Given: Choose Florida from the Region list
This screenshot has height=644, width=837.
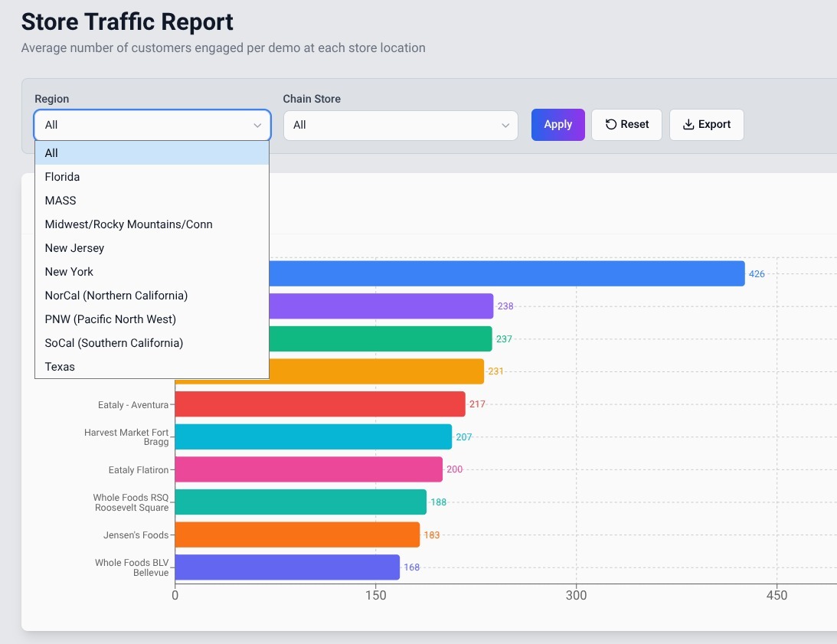Looking at the screenshot, I should pos(152,177).
